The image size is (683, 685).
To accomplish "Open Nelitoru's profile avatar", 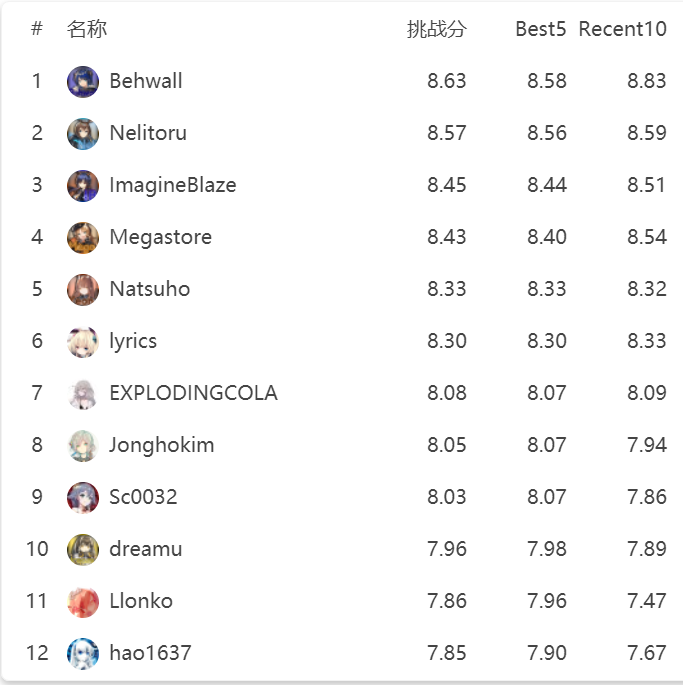I will [x=83, y=134].
